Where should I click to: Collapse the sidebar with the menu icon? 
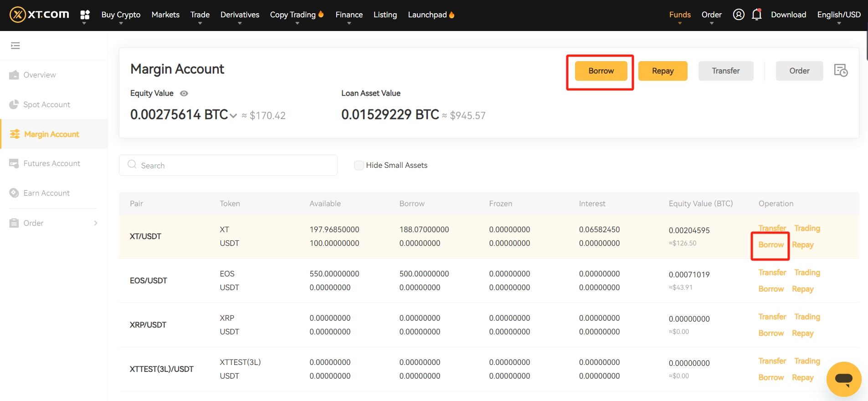pyautogui.click(x=15, y=46)
